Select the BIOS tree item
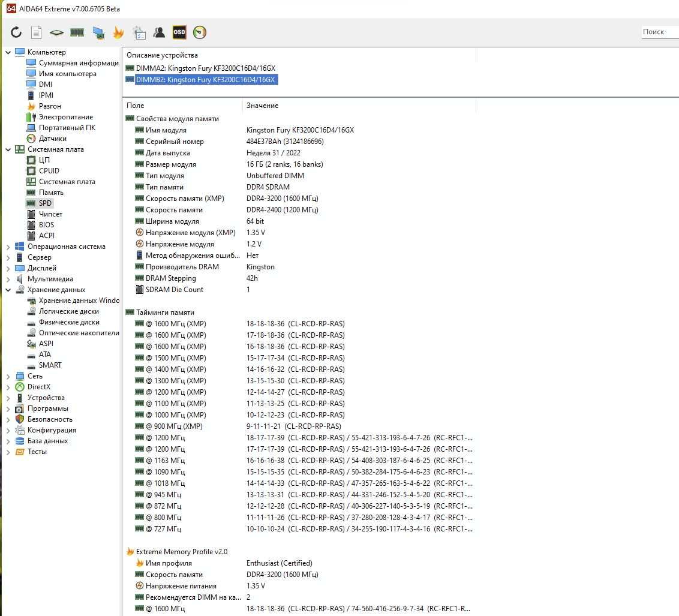 [x=46, y=225]
